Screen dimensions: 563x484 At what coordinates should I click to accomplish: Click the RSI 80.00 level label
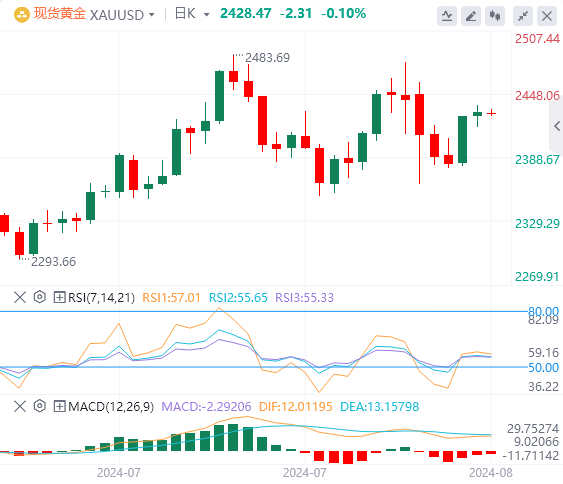543,311
